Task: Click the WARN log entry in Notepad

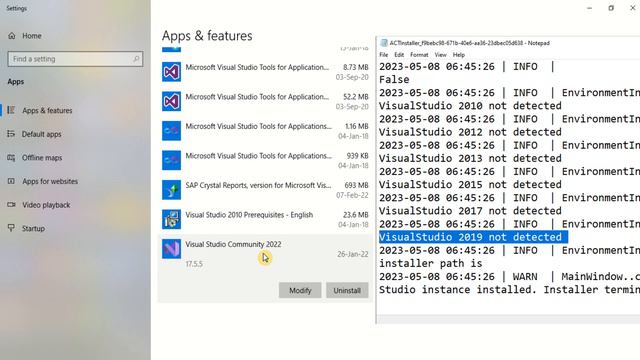Action: [509, 276]
